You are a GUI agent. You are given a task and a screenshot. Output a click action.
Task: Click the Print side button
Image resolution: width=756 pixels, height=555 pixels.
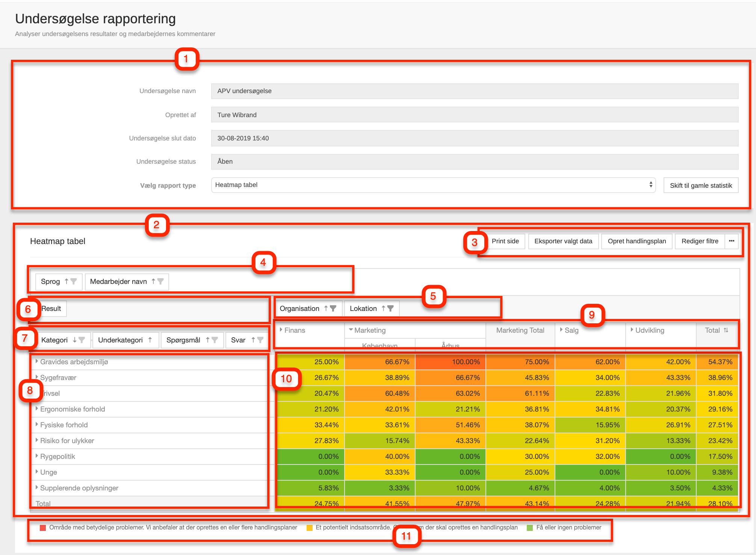pos(505,241)
